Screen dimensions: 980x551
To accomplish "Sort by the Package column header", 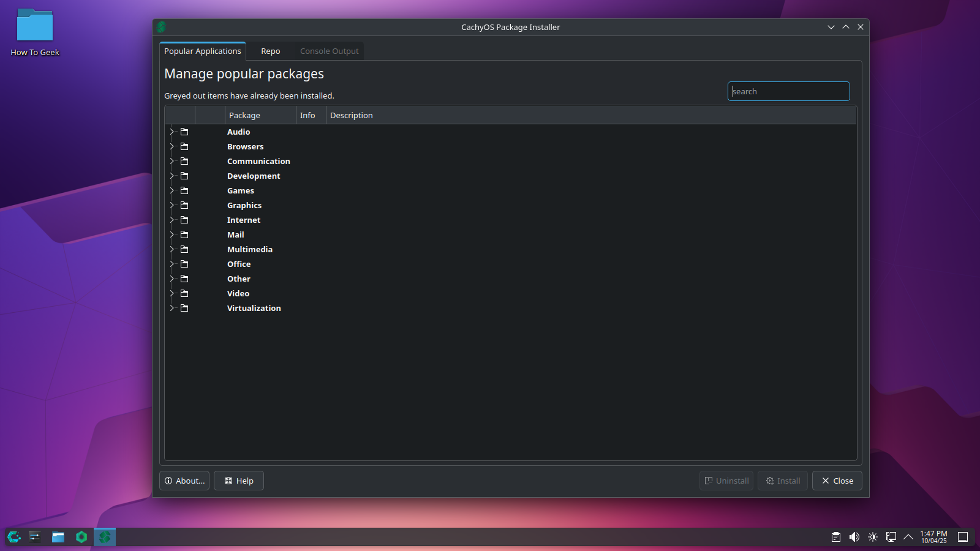I will 260,115.
